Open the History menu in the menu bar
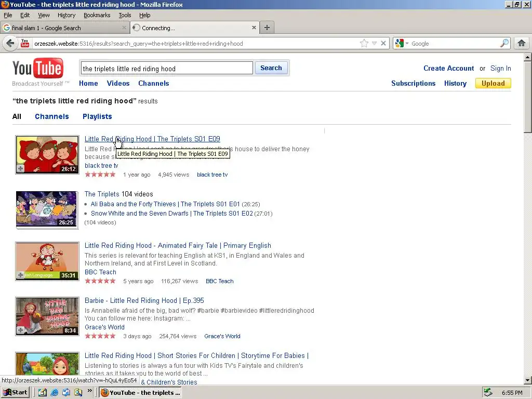 point(66,15)
